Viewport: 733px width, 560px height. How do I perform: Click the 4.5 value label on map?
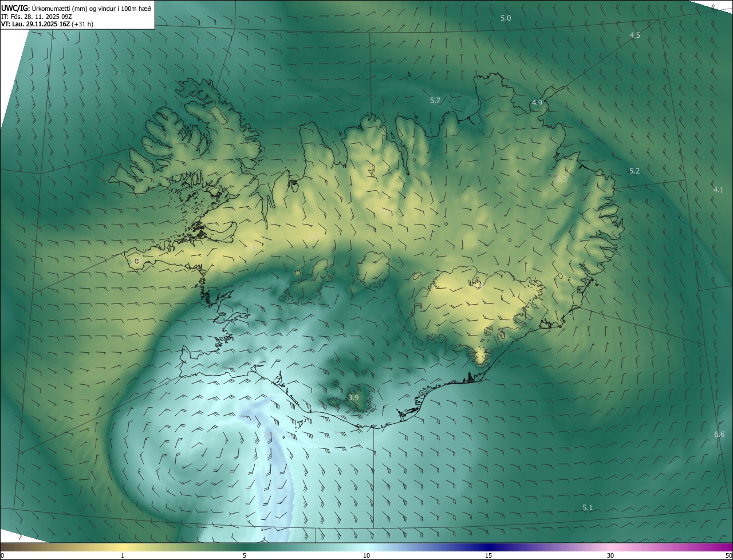[x=635, y=36]
